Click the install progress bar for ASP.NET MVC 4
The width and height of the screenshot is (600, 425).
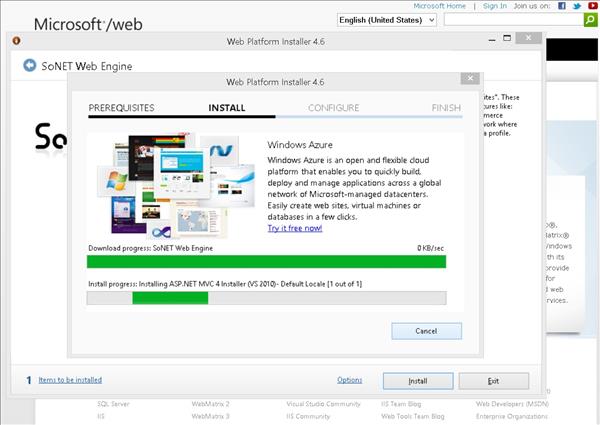click(x=266, y=298)
